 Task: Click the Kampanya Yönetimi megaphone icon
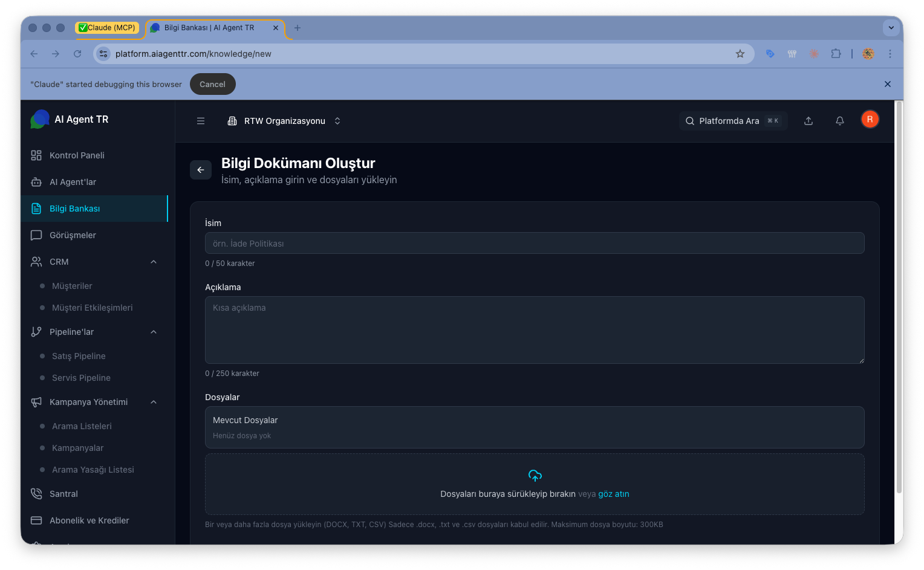click(x=36, y=402)
